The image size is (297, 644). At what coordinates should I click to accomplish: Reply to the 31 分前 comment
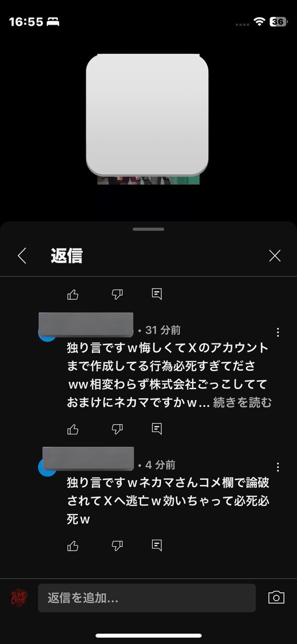click(157, 429)
